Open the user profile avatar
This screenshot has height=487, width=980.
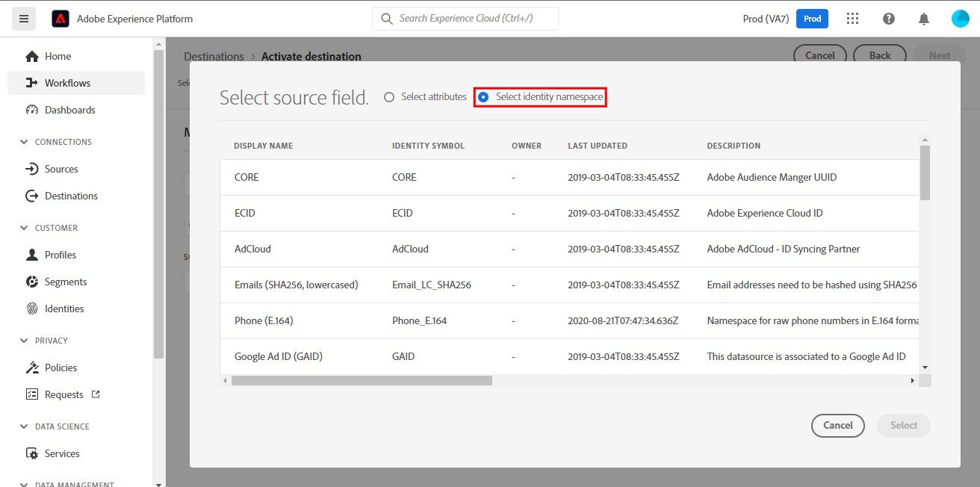coord(960,19)
